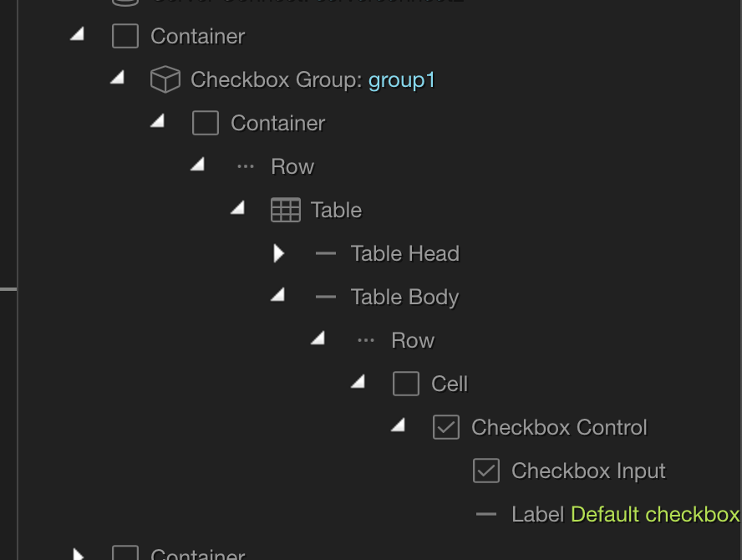Collapse the Row inside Table Body

(x=318, y=339)
